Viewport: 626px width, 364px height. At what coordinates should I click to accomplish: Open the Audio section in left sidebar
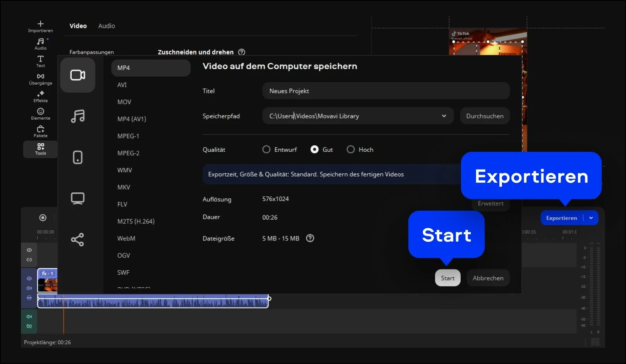coord(40,44)
